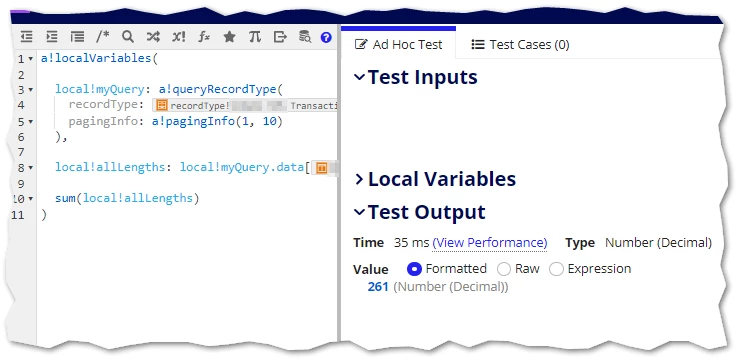This screenshot has width=738, height=360.
Task: Toggle comment with the /* icon
Action: 103,37
